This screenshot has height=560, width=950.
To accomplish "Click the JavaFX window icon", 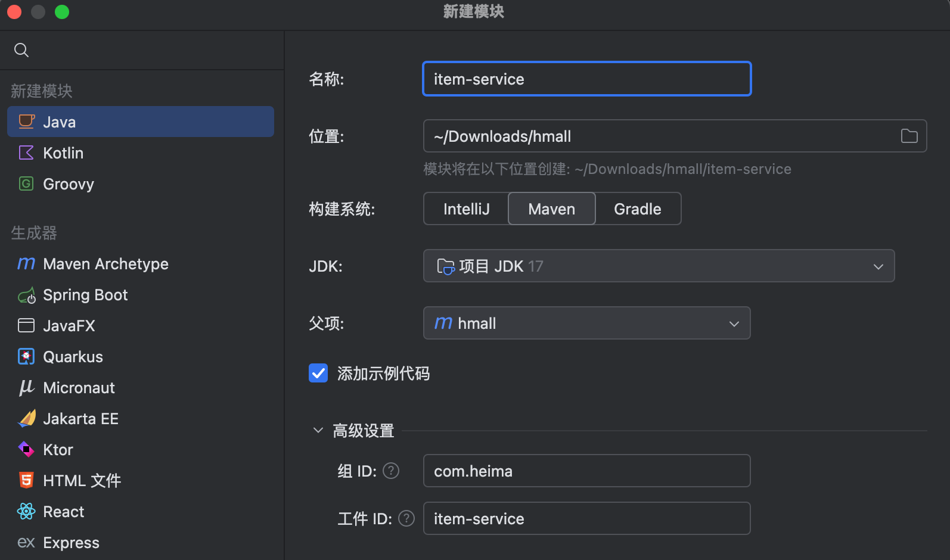I will click(x=26, y=325).
